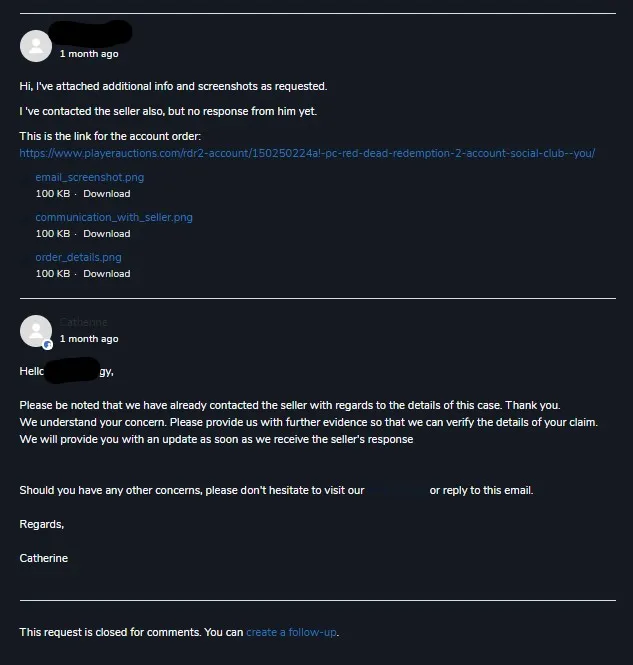This screenshot has height=665, width=633.
Task: Click the agent badge on Catherine's avatar
Action: click(47, 344)
